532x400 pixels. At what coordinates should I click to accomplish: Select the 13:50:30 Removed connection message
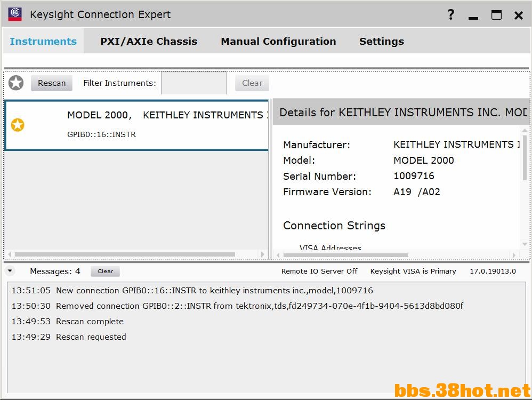(237, 306)
